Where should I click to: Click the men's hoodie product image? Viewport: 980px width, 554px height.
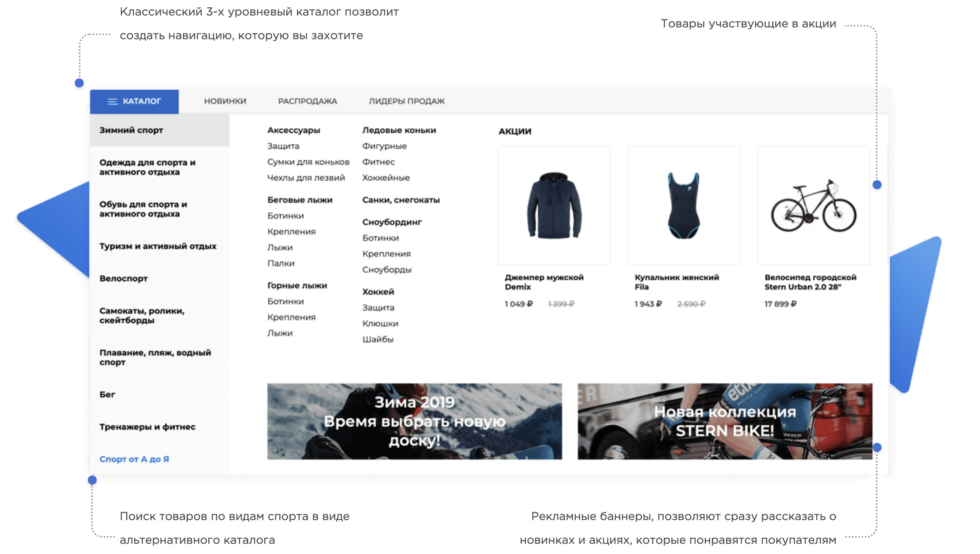tap(554, 206)
